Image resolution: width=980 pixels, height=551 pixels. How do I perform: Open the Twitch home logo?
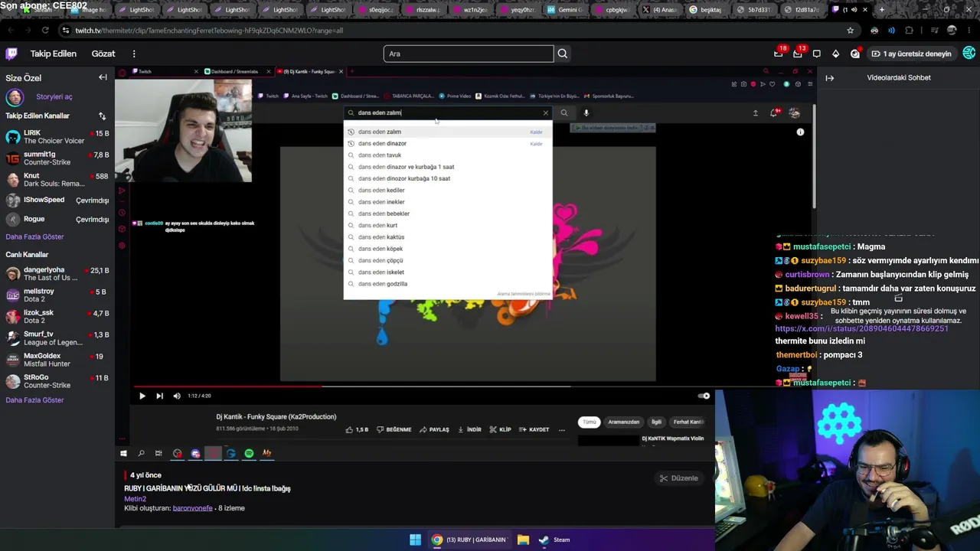[x=11, y=54]
